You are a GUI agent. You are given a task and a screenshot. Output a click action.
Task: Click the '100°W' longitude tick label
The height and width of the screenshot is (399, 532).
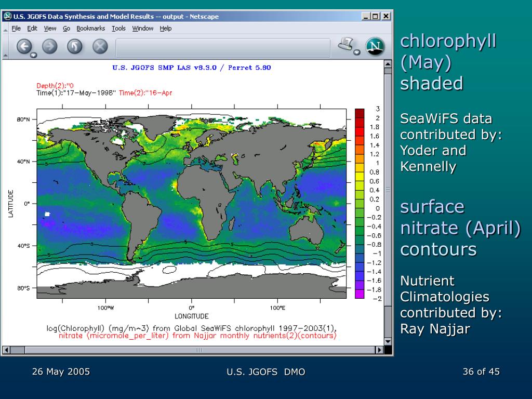point(105,308)
